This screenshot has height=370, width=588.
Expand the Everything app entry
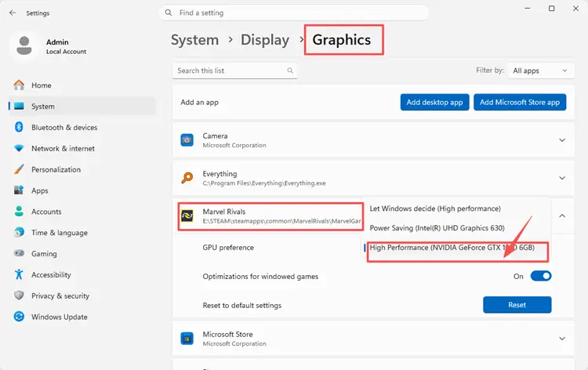(562, 178)
